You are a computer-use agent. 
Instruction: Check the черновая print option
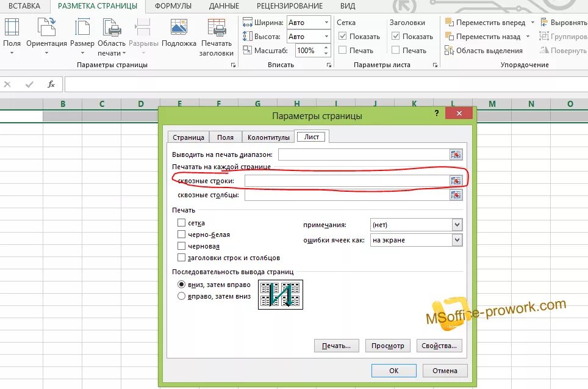pyautogui.click(x=181, y=246)
